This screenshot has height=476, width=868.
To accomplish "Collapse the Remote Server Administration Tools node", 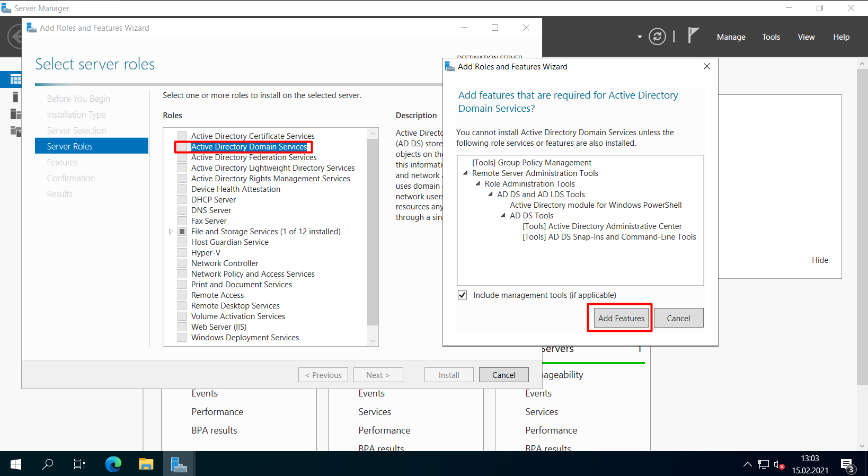I will tap(465, 173).
